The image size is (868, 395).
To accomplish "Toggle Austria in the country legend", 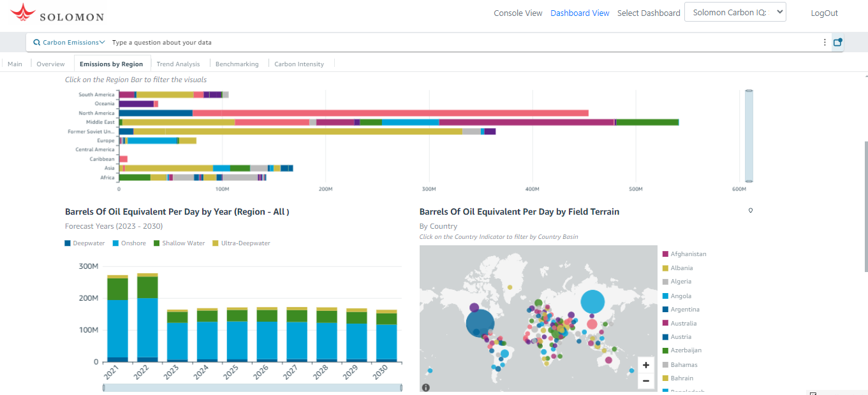I will [675, 337].
